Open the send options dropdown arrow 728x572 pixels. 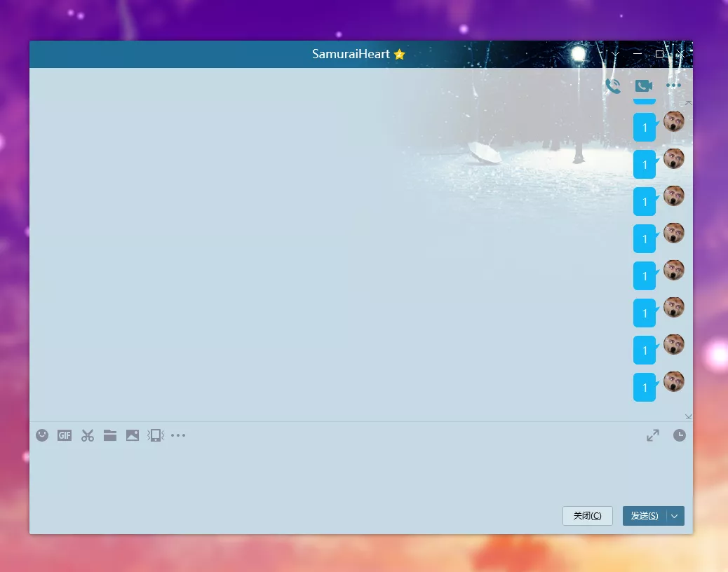pyautogui.click(x=675, y=516)
